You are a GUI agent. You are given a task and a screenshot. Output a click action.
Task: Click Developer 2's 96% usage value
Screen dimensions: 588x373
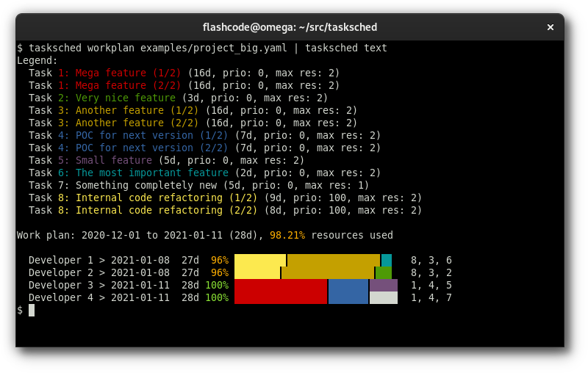click(x=220, y=272)
